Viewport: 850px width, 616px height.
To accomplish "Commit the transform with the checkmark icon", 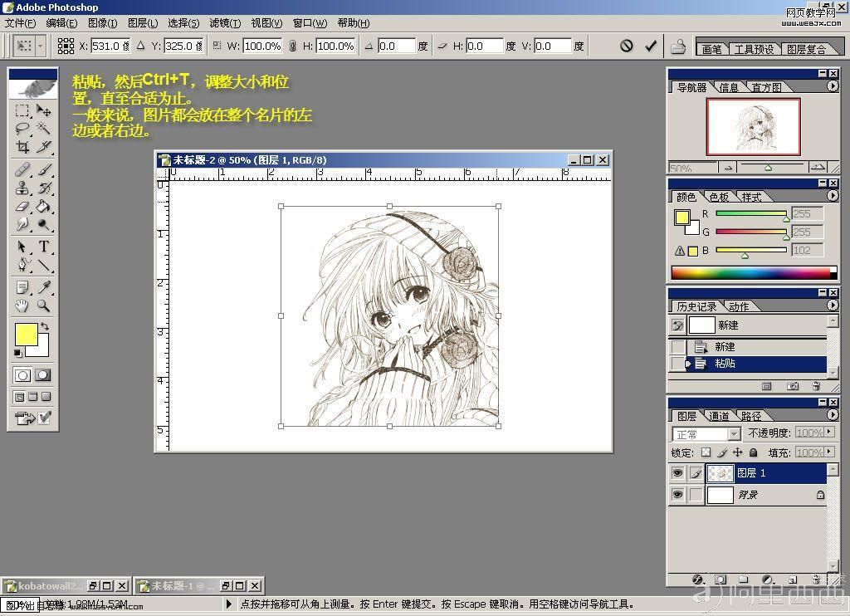I will click(651, 46).
